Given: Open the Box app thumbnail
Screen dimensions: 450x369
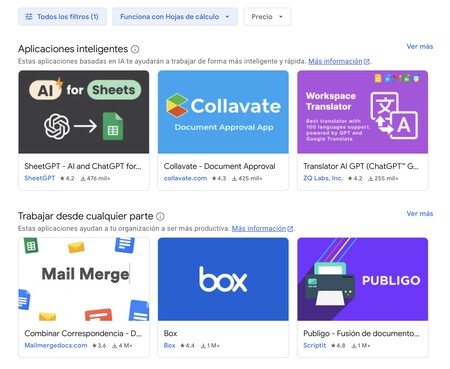Looking at the screenshot, I should [223, 279].
